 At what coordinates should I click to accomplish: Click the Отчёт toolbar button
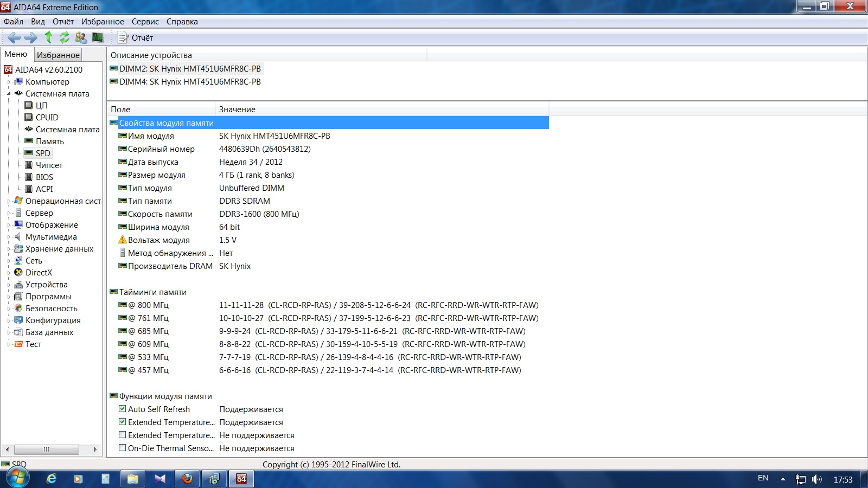[136, 37]
